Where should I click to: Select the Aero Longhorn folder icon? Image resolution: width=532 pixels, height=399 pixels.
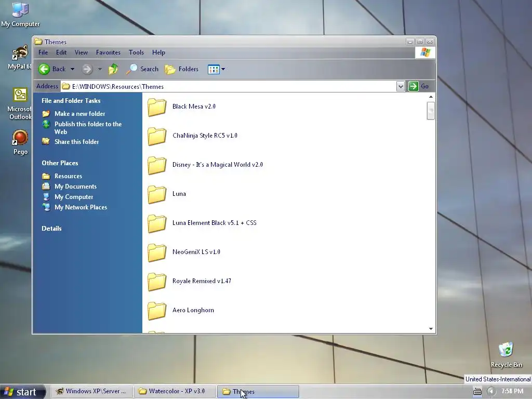coord(157,311)
